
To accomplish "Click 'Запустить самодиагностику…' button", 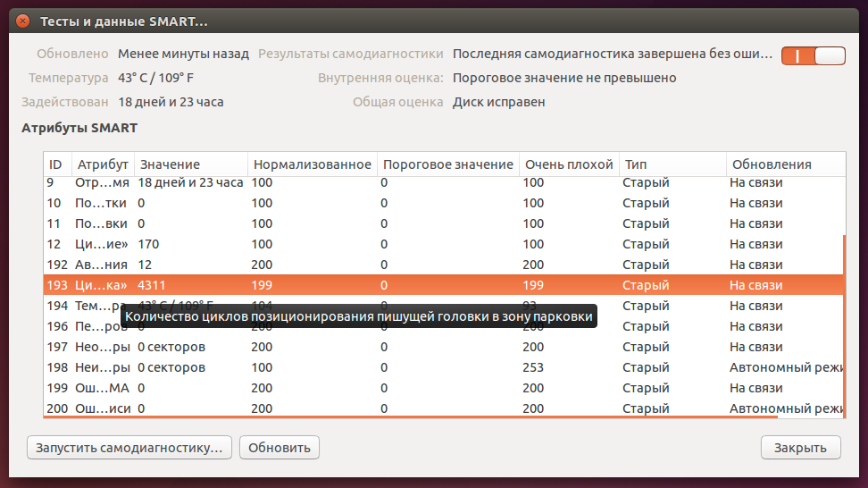I will tap(129, 448).
